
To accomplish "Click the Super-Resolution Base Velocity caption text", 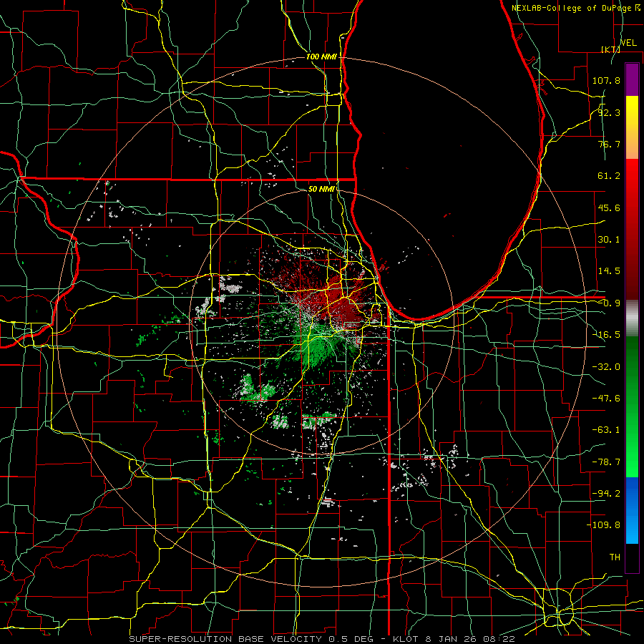I will tap(321, 639).
